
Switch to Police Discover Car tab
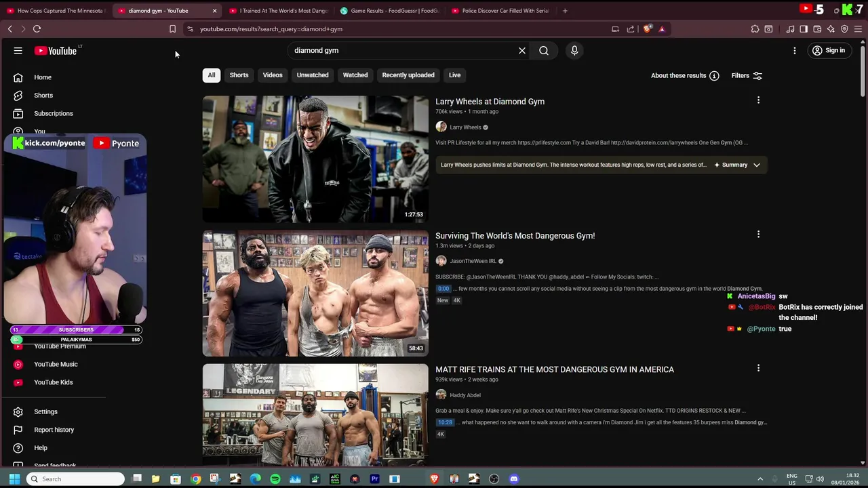[501, 11]
